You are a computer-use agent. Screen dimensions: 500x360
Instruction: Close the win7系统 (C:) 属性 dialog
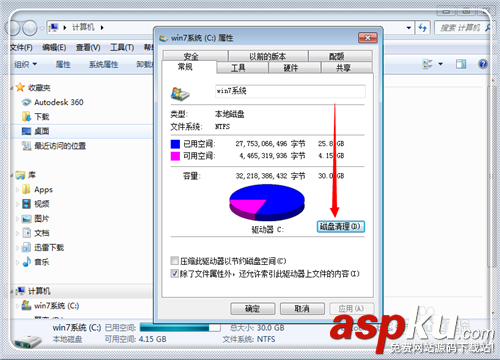point(368,38)
